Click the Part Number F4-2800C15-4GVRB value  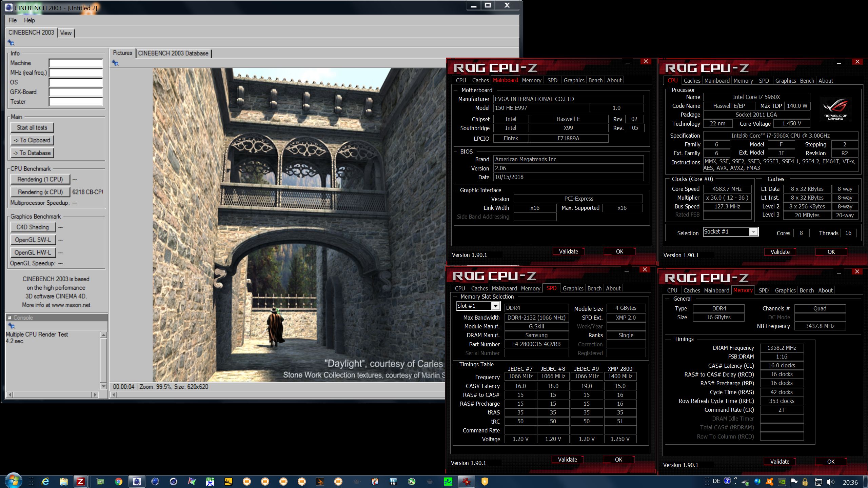click(x=536, y=344)
